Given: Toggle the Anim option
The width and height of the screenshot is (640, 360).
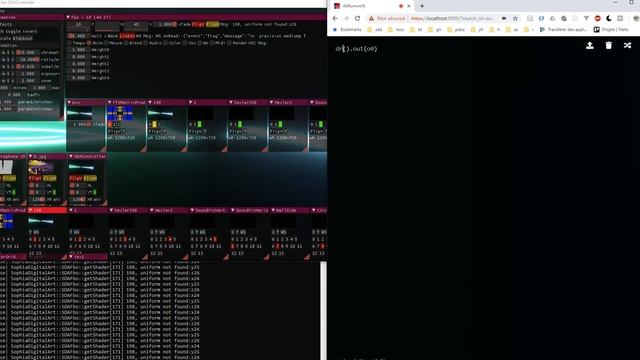Looking at the screenshot, I should [x=89, y=43].
